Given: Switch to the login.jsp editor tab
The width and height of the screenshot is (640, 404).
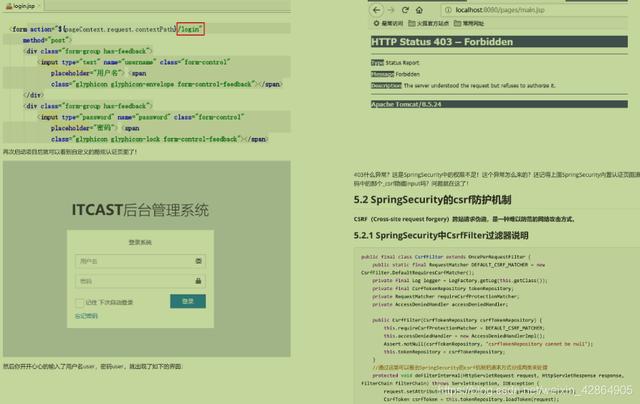Looking at the screenshot, I should pos(21,6).
